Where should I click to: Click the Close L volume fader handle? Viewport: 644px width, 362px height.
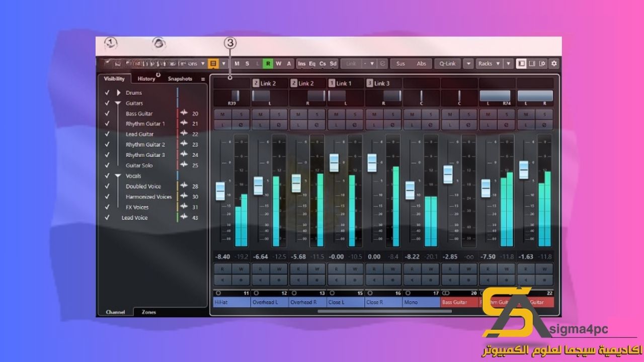[334, 163]
